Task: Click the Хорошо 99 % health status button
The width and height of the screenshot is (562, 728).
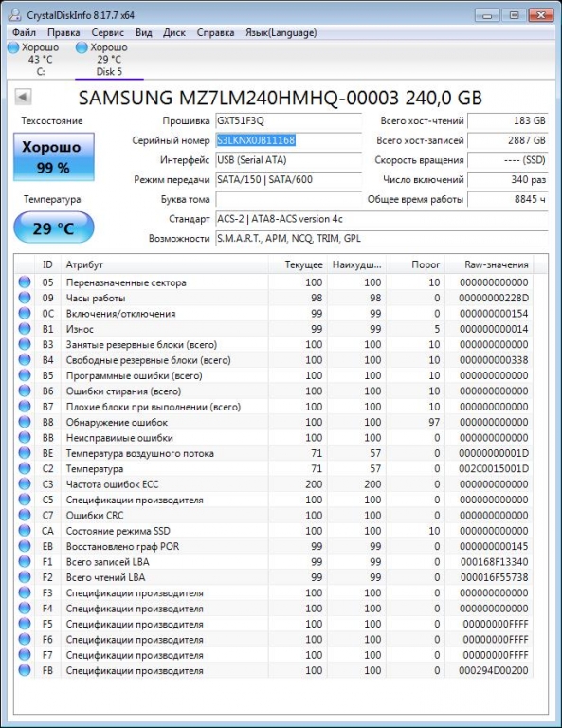Action: [54, 157]
